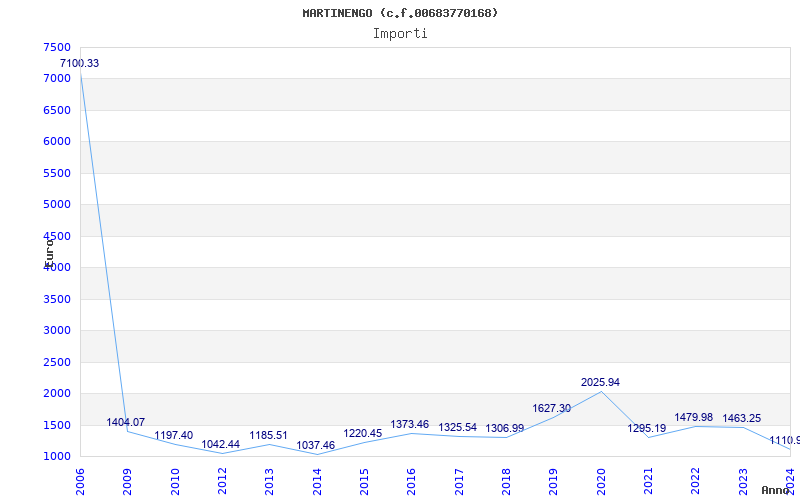Viewport: 800px width, 500px height.
Task: Click the 2012 x-axis year label
Action: click(x=222, y=482)
